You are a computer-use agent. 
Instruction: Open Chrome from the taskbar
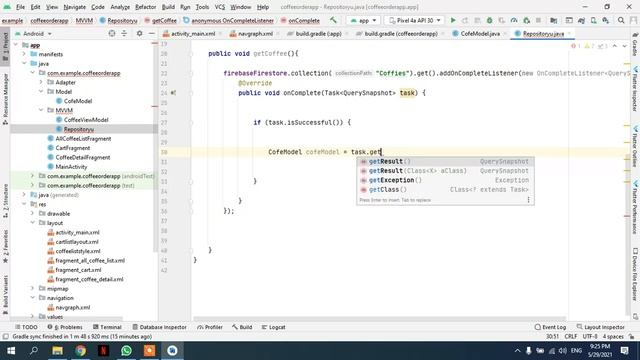coord(80,351)
